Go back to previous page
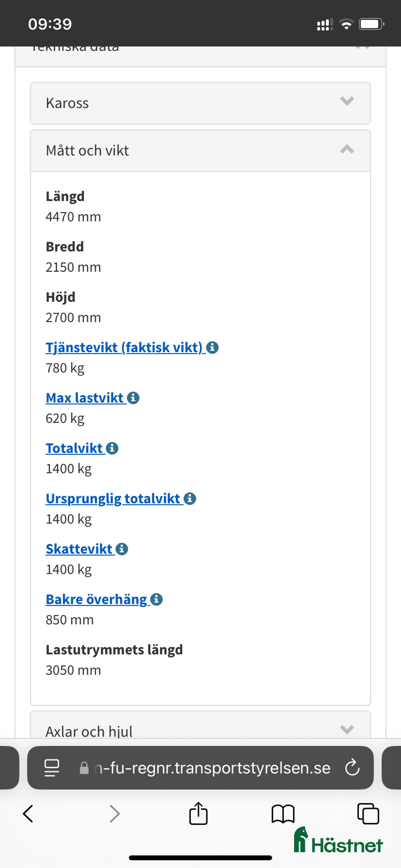Image resolution: width=401 pixels, height=868 pixels. (28, 814)
